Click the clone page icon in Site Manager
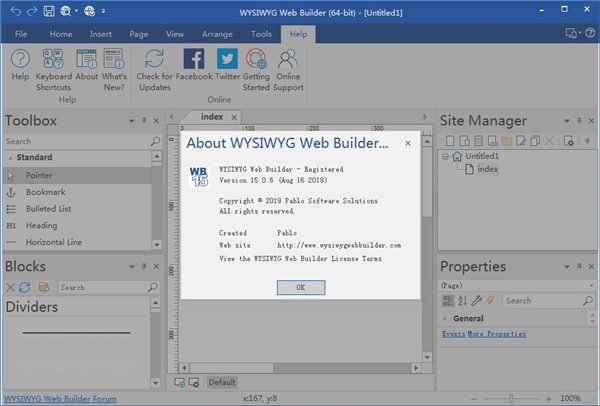 click(x=535, y=141)
